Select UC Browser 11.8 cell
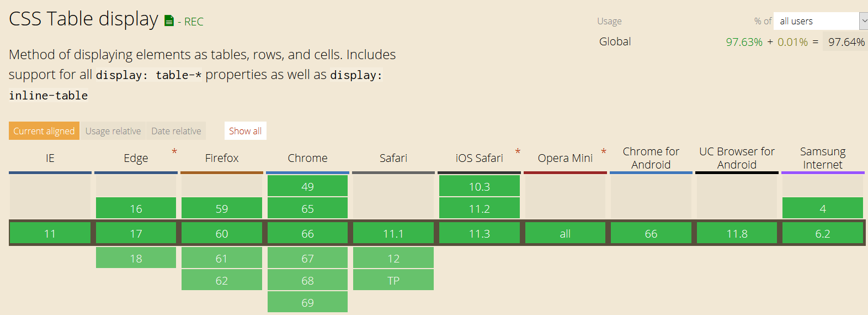Image resolution: width=868 pixels, height=315 pixels. 737,233
